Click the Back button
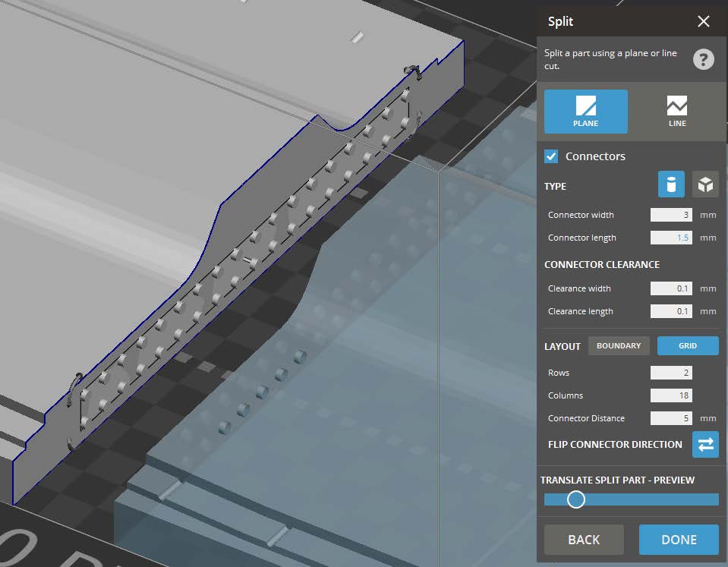 click(x=583, y=539)
